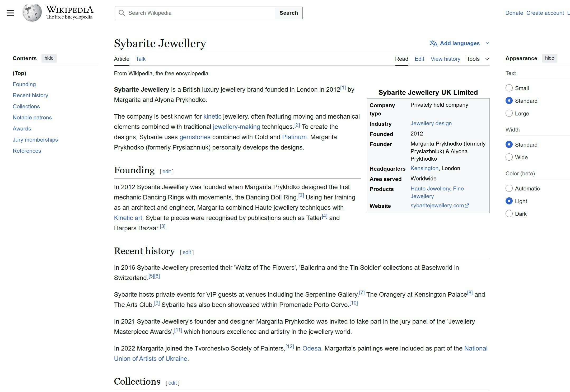
Task: Open the Edit tab
Action: tap(419, 59)
